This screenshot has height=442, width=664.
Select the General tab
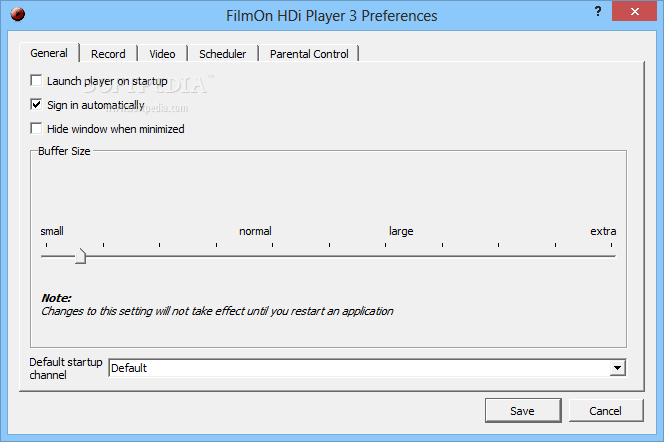[x=49, y=53]
